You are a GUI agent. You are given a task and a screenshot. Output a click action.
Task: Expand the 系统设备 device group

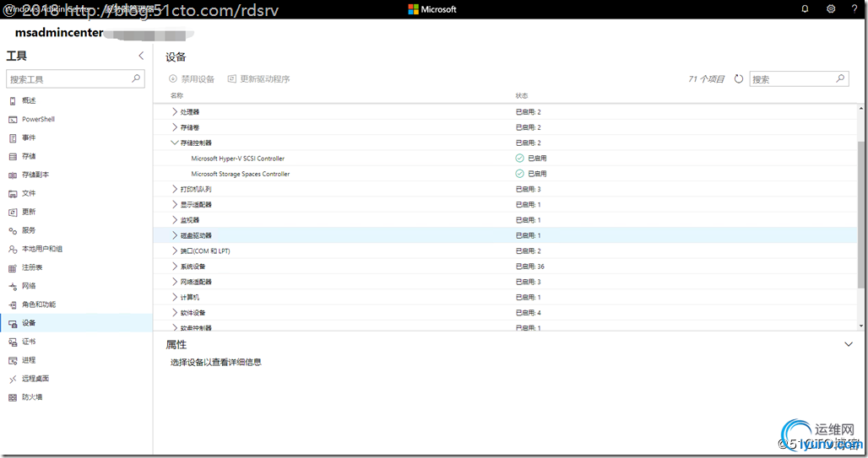pyautogui.click(x=175, y=267)
